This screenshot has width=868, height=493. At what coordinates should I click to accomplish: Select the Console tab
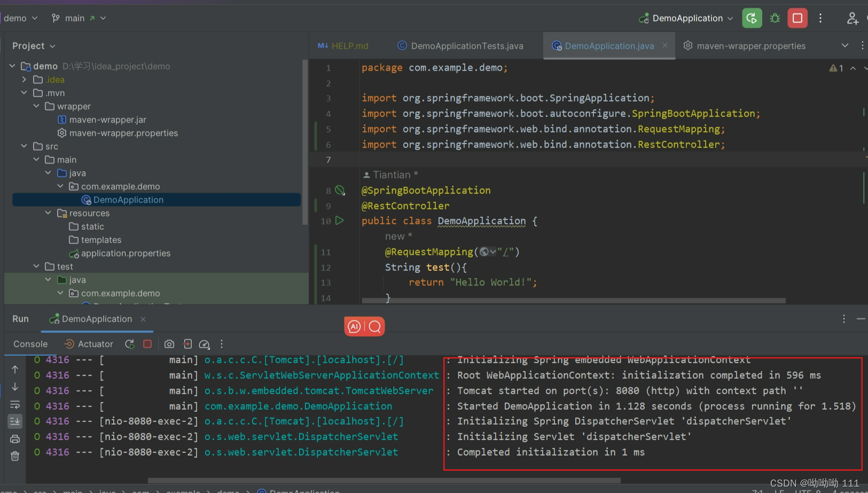click(x=30, y=344)
